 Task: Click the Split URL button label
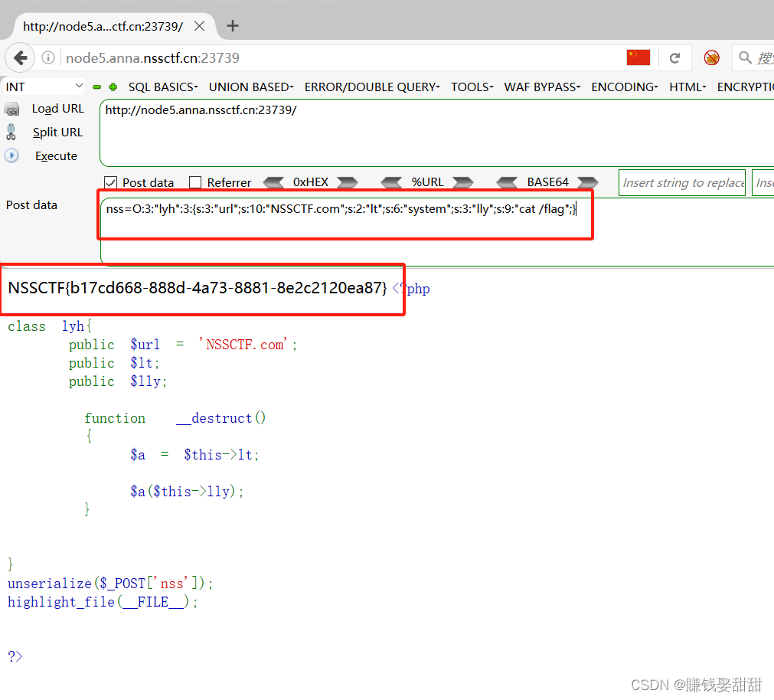[57, 132]
